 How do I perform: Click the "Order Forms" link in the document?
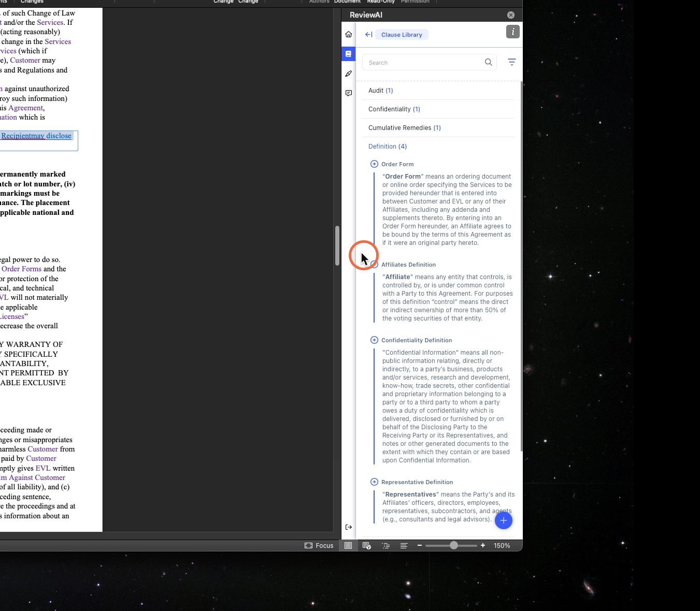(x=22, y=269)
